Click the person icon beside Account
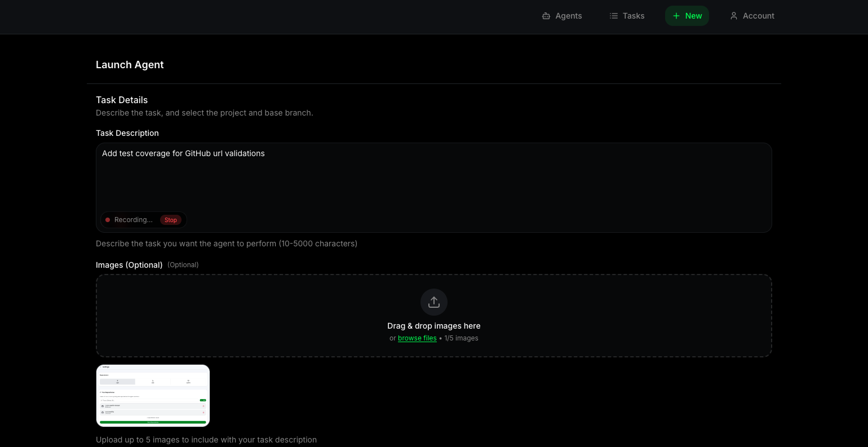 click(733, 16)
